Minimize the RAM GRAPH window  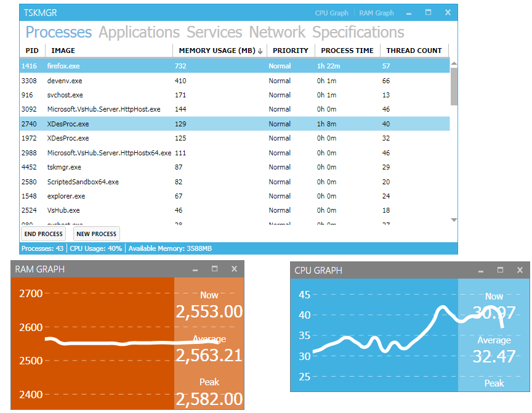195,269
